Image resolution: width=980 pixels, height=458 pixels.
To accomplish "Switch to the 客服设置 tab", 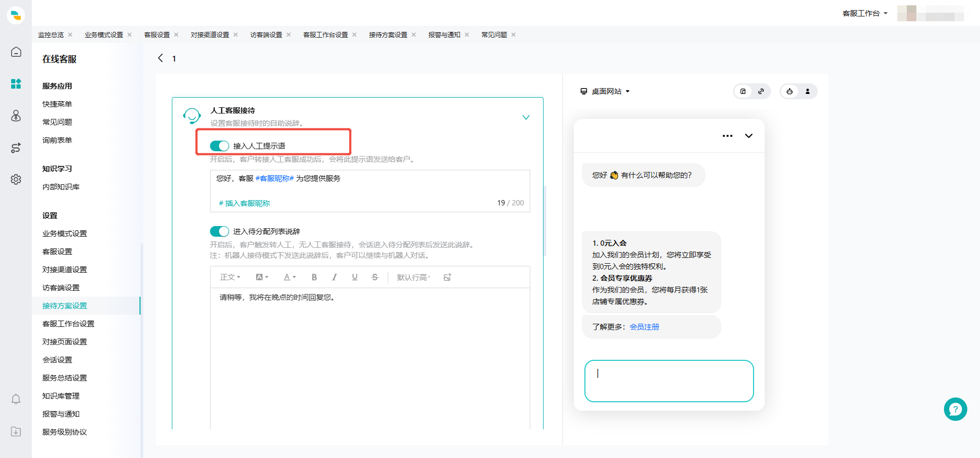I will pos(157,34).
